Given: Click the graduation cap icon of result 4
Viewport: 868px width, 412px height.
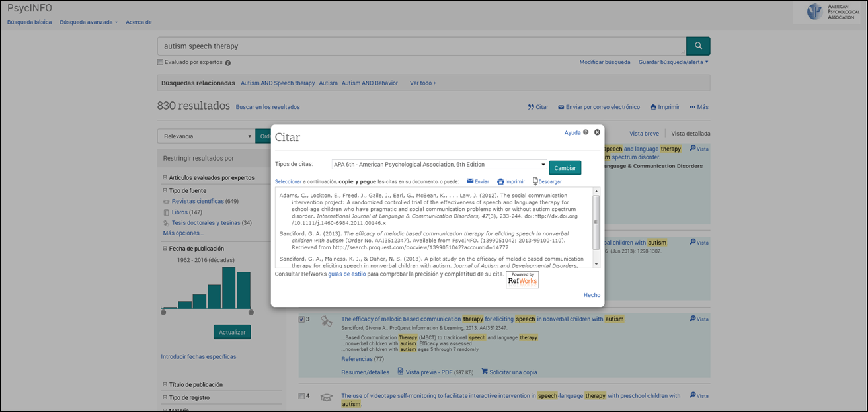Looking at the screenshot, I should click(326, 397).
